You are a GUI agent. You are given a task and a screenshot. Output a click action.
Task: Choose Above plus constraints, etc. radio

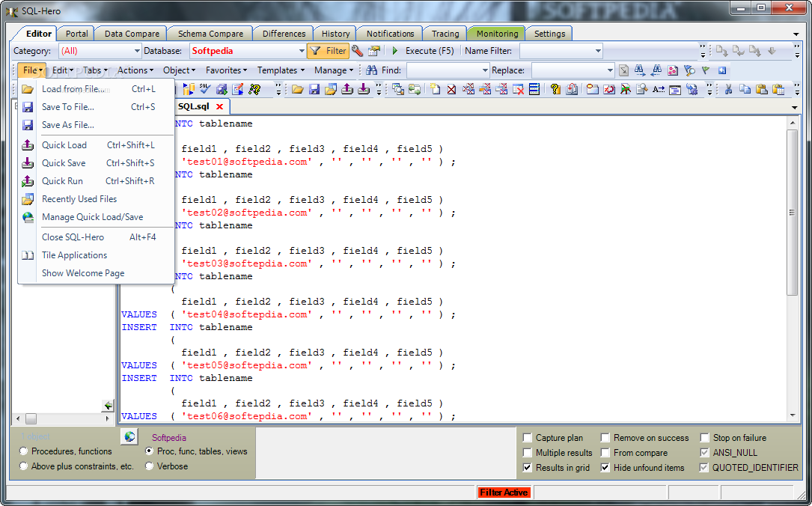pos(23,466)
